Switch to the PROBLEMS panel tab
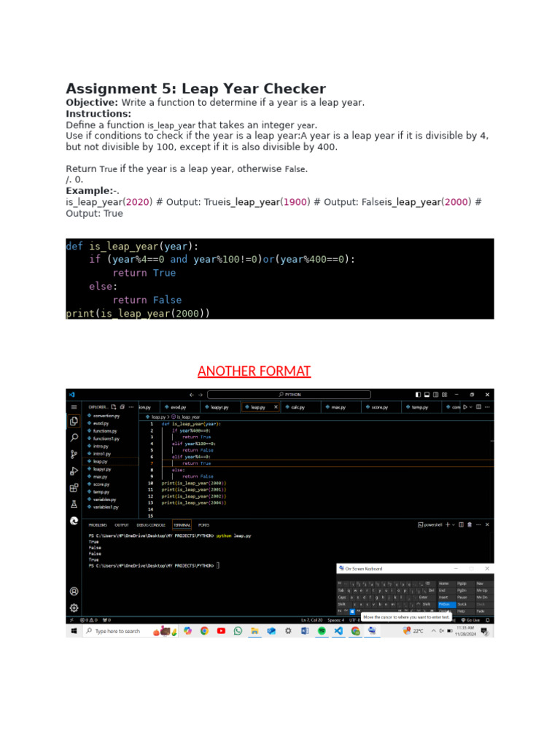This screenshot has height=747, width=560. [98, 525]
